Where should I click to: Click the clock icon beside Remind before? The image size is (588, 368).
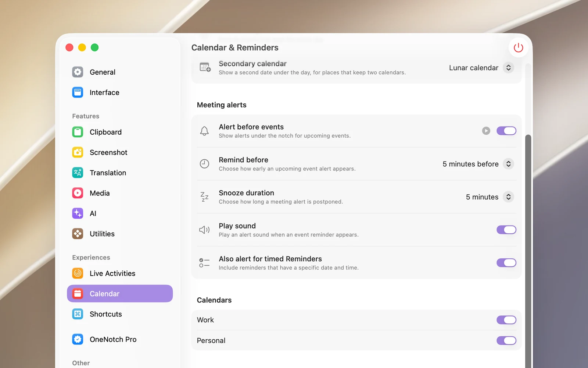(204, 164)
